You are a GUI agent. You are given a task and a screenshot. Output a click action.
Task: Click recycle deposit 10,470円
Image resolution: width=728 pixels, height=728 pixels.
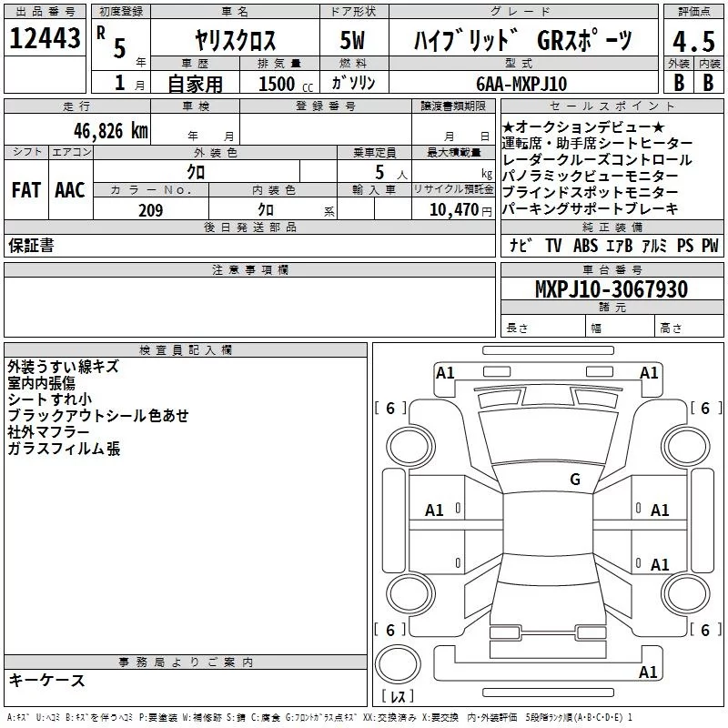pos(460,210)
